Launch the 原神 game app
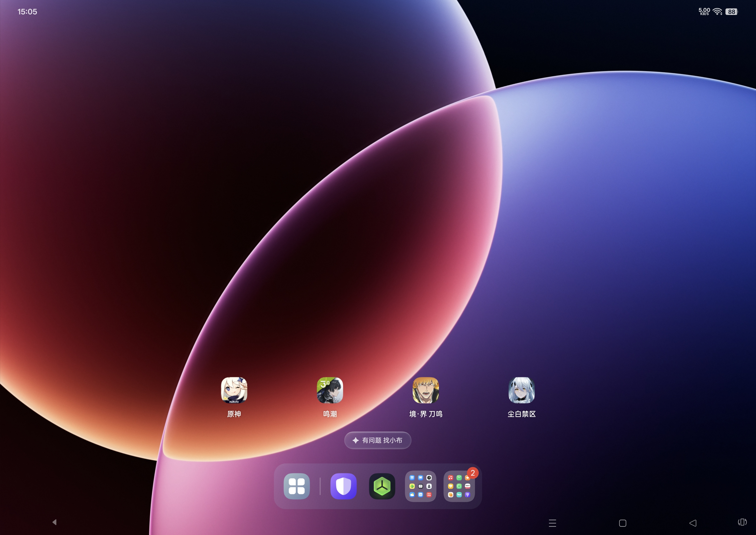Screen dimensions: 756x535 234,390
